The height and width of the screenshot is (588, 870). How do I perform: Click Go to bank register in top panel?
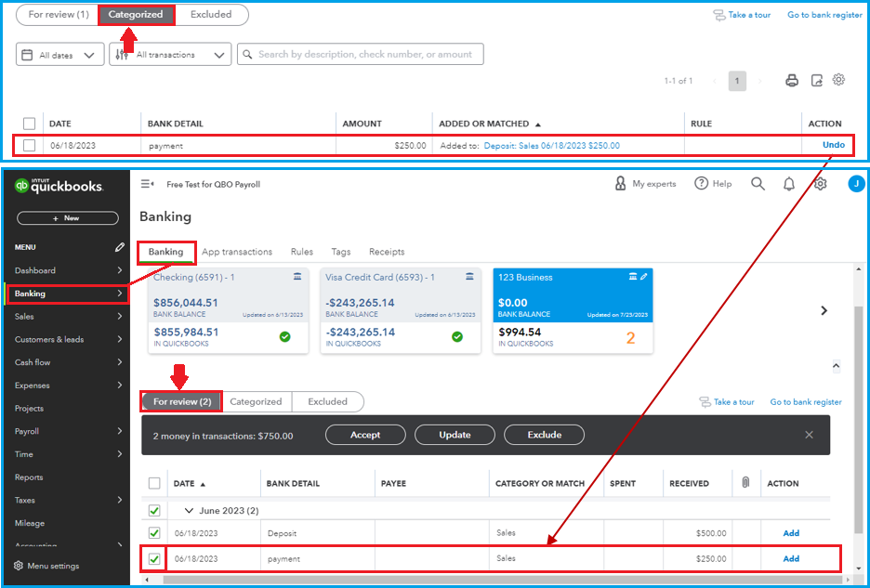pos(825,15)
